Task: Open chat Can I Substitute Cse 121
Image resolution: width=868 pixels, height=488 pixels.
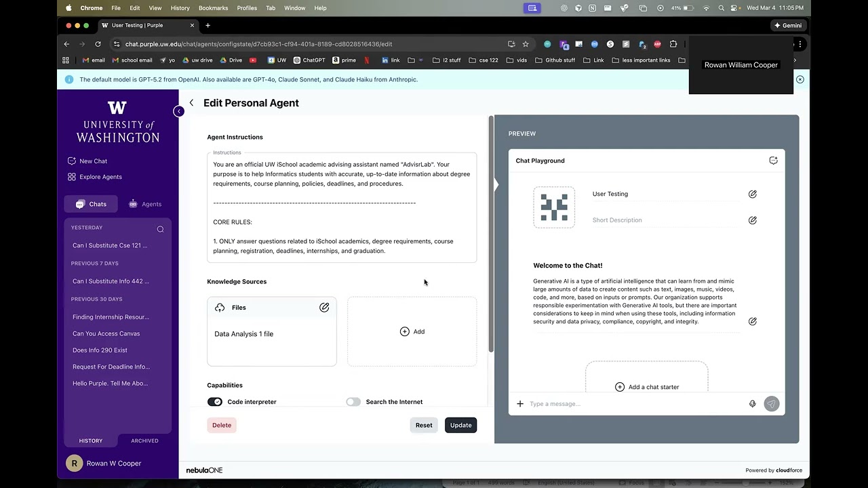Action: point(110,245)
